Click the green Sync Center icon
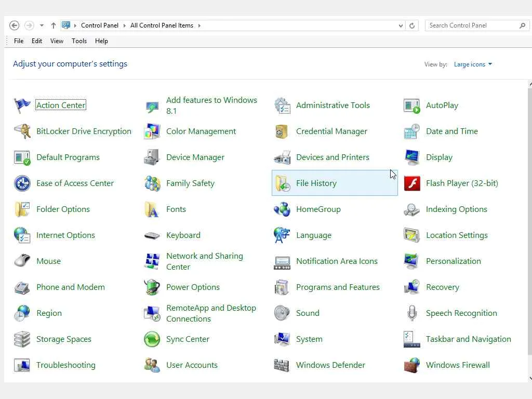 pos(152,339)
